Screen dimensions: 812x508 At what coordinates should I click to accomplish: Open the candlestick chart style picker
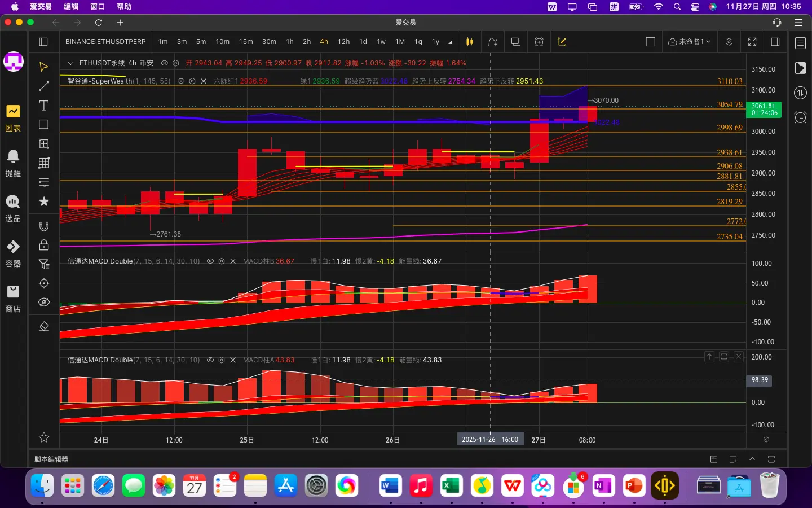[469, 42]
